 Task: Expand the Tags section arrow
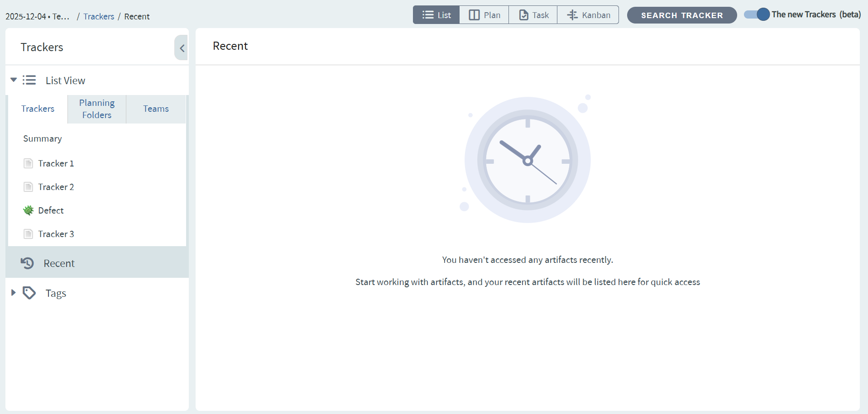(14, 293)
